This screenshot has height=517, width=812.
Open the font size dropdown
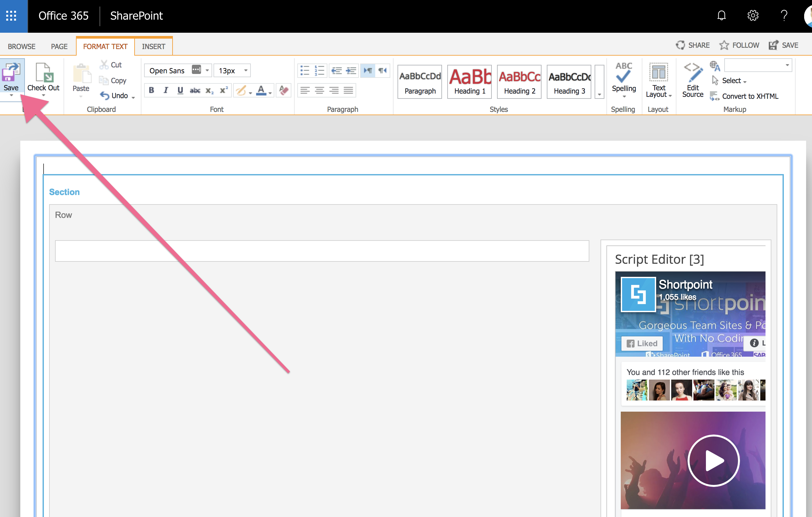pyautogui.click(x=247, y=70)
